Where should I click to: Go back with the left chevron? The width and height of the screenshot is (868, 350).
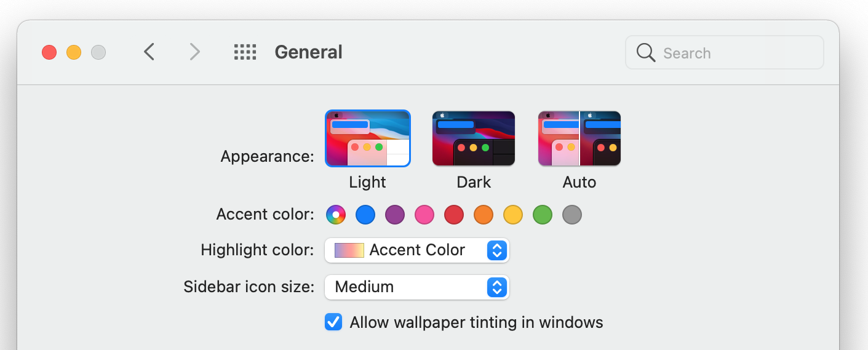(x=149, y=52)
